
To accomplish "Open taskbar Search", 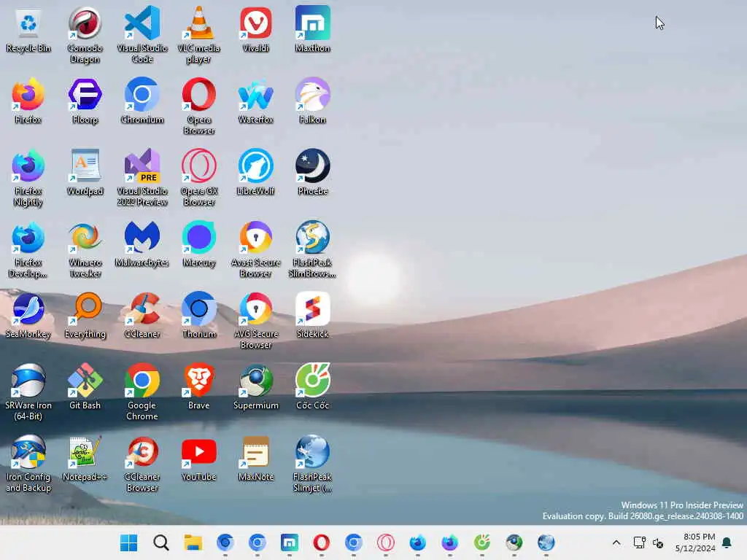I will (161, 542).
